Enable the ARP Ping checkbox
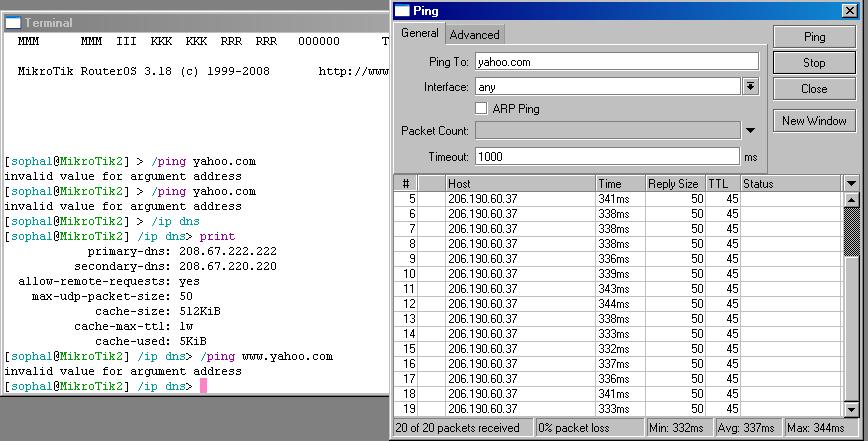This screenshot has width=868, height=441. [x=481, y=108]
